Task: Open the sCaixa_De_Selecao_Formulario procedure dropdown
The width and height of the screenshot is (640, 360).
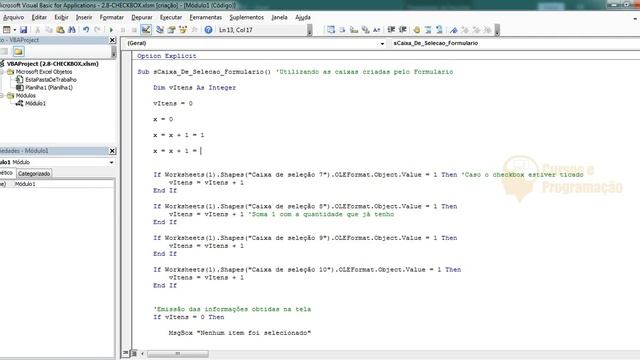Action: [514, 43]
